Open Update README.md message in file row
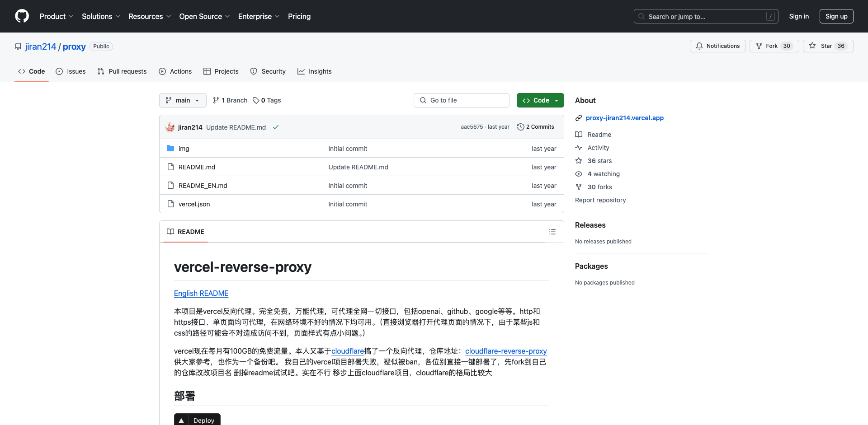This screenshot has width=868, height=425. click(358, 167)
